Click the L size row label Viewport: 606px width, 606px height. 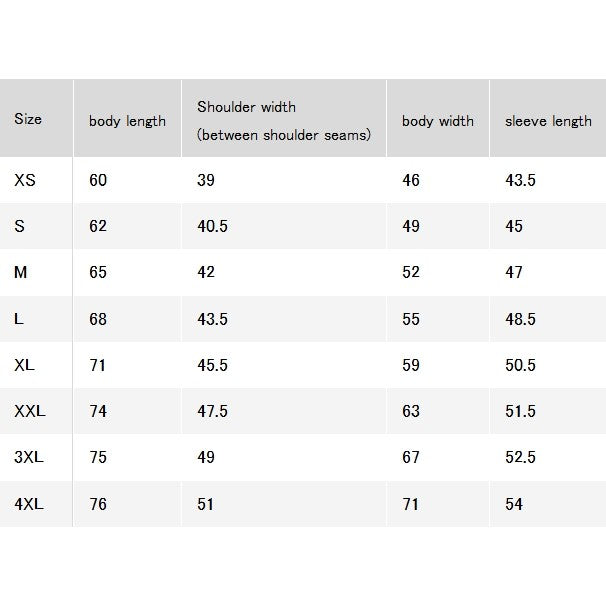click(19, 319)
